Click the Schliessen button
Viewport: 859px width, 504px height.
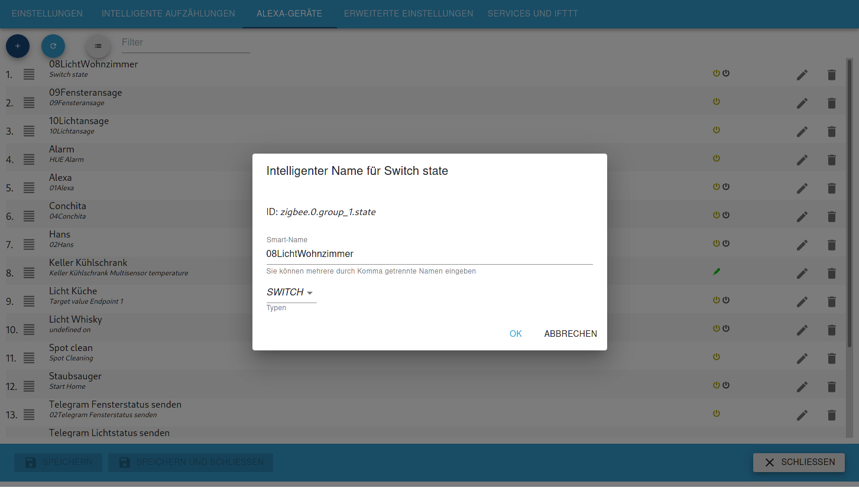pyautogui.click(x=799, y=463)
